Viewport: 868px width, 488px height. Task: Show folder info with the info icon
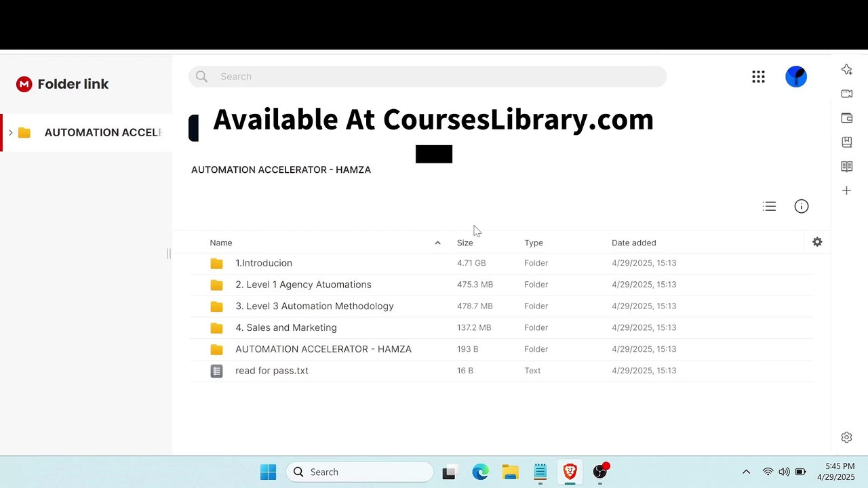[x=802, y=206]
